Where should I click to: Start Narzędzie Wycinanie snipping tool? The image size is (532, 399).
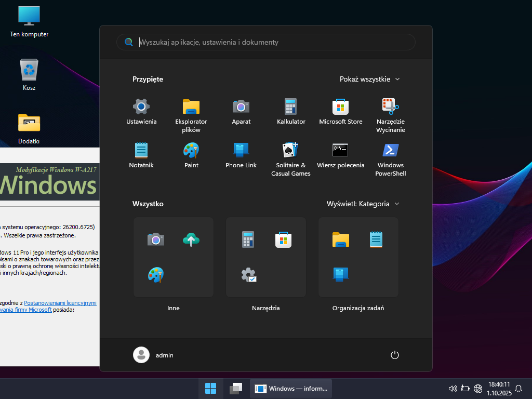pos(390,107)
